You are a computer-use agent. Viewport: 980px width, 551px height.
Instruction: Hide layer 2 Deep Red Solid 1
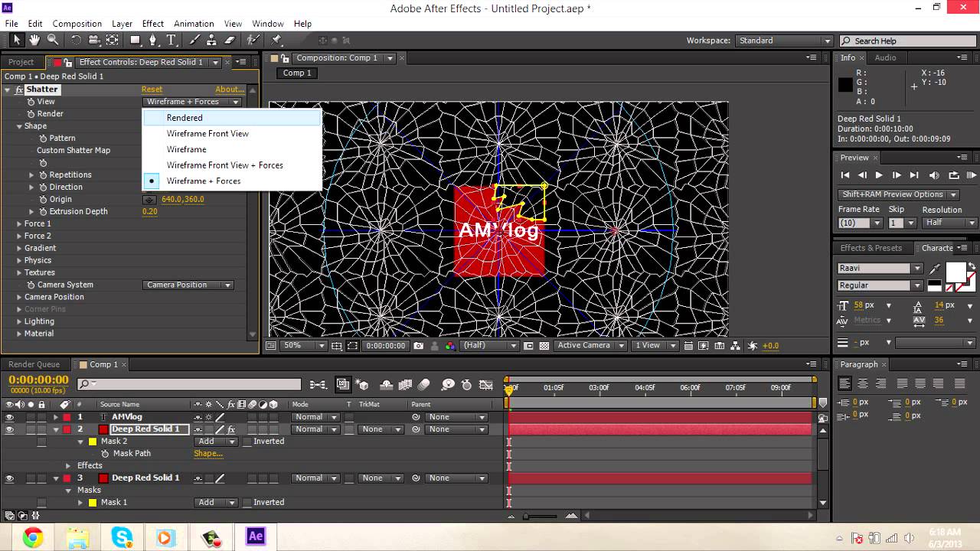coord(10,429)
